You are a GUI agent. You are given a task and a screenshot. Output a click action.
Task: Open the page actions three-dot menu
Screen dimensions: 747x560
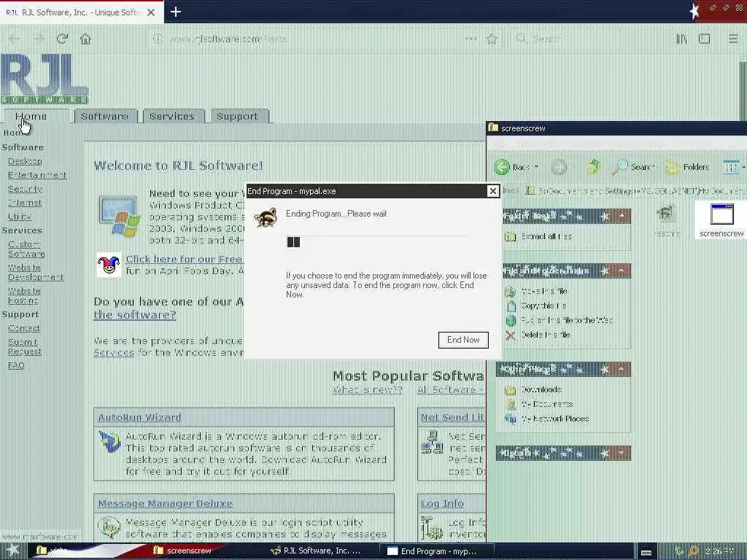(x=471, y=39)
